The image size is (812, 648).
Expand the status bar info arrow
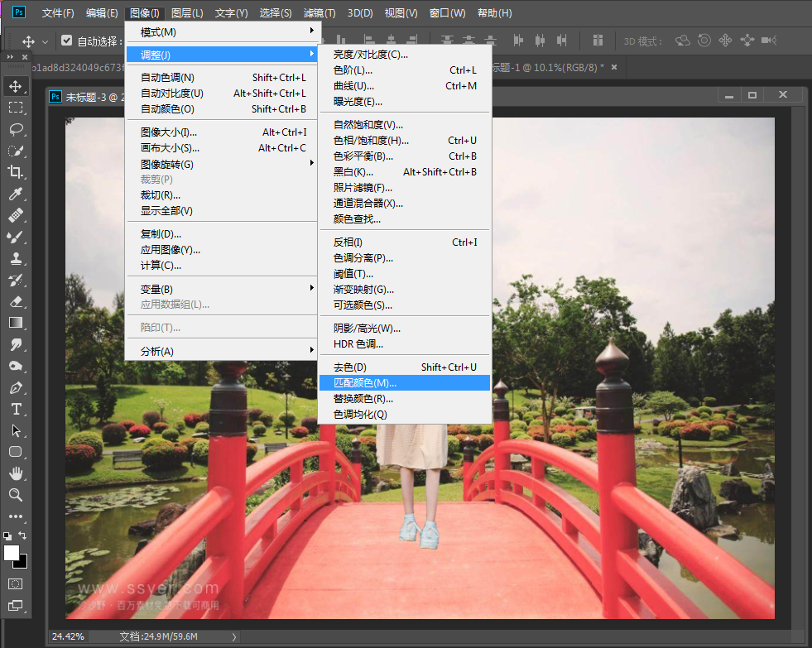click(234, 636)
